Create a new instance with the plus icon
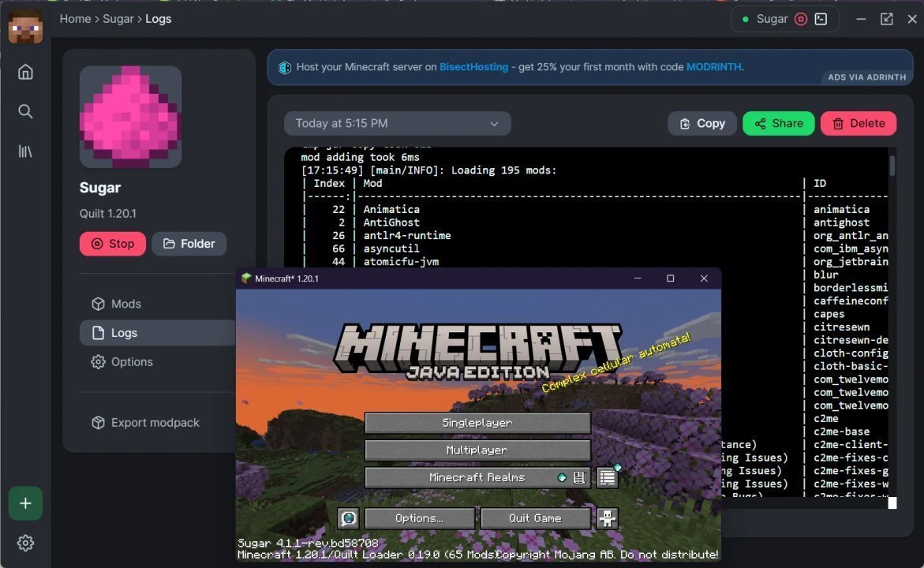The height and width of the screenshot is (568, 924). [25, 503]
